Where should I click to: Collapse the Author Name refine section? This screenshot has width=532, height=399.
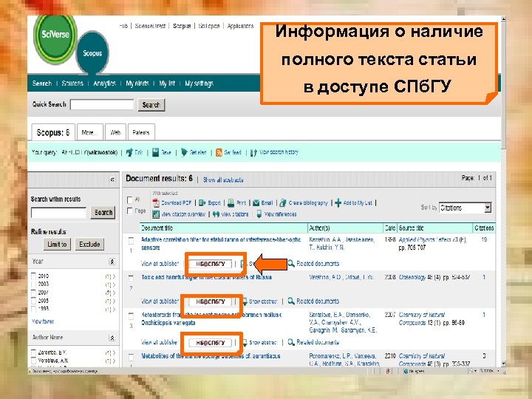tap(112, 338)
